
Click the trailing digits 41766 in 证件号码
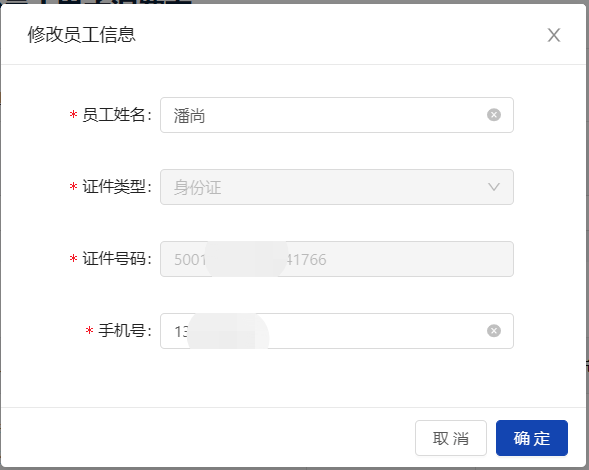pos(306,260)
